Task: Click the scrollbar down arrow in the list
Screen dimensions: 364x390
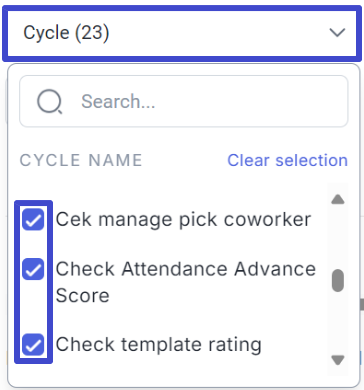Action: coord(338,360)
